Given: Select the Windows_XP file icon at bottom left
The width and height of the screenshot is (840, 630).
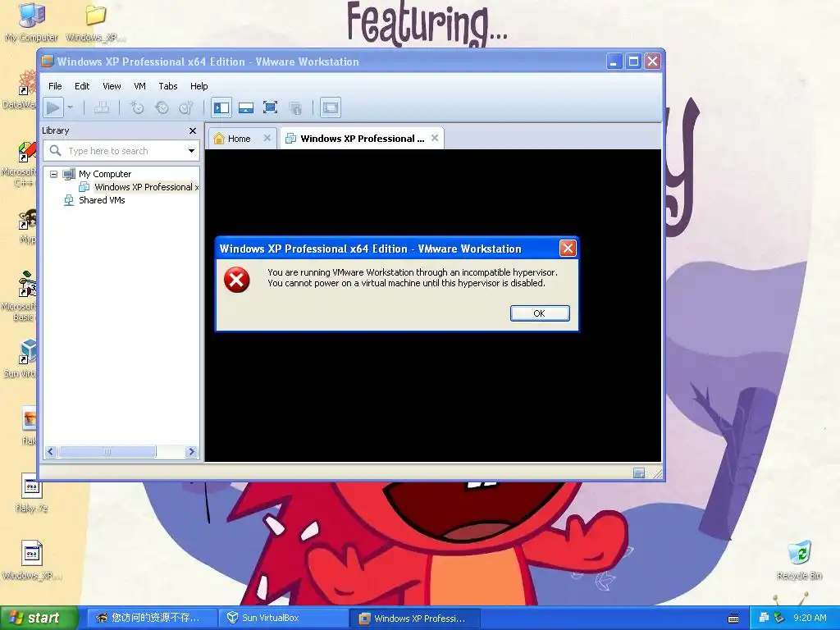Looking at the screenshot, I should point(32,560).
